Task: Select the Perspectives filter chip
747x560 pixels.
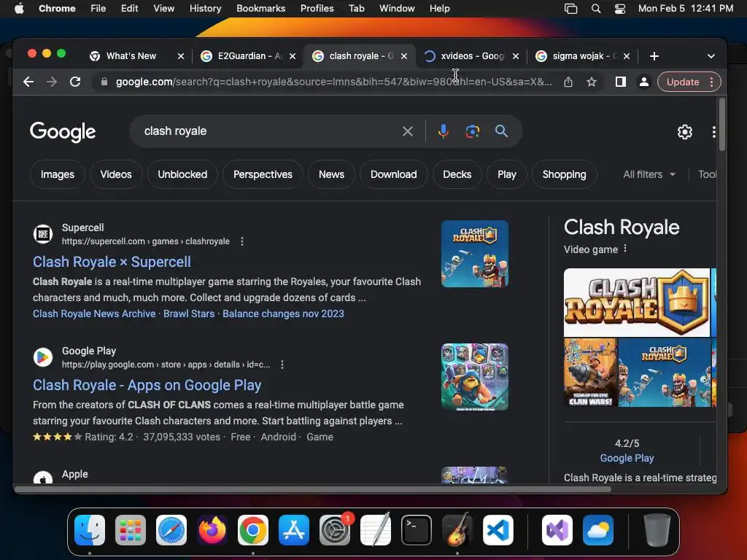Action: 263,175
